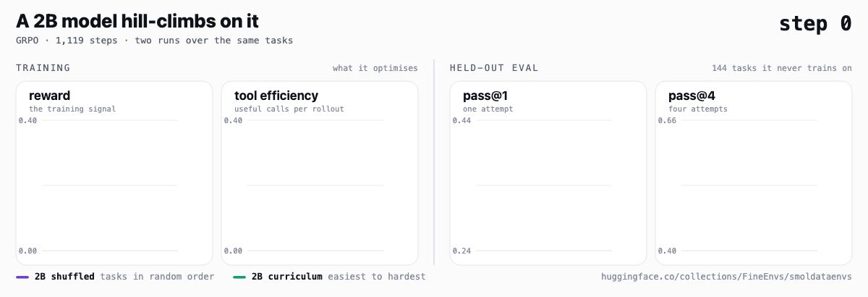Click the step 0 counter

pyautogui.click(x=815, y=23)
